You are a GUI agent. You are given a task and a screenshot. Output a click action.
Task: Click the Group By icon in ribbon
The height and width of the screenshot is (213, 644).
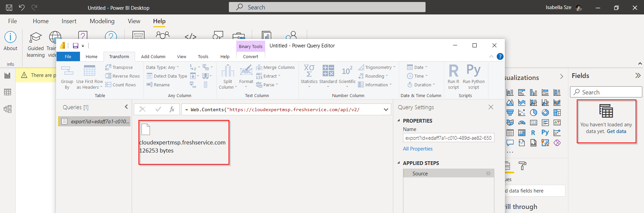click(67, 71)
